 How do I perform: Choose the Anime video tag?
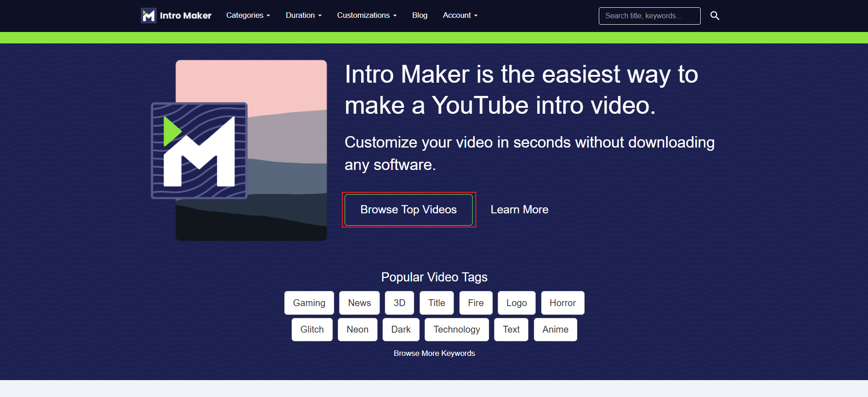coord(555,329)
